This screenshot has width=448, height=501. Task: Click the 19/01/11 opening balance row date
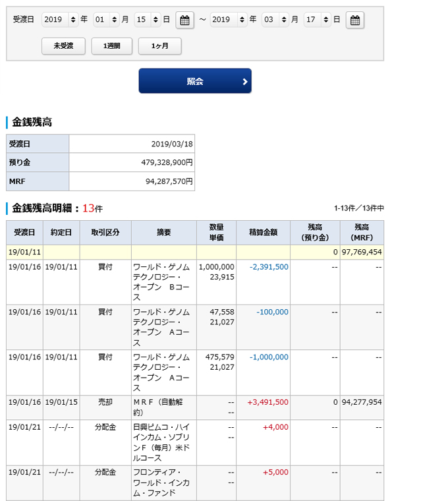tap(24, 252)
